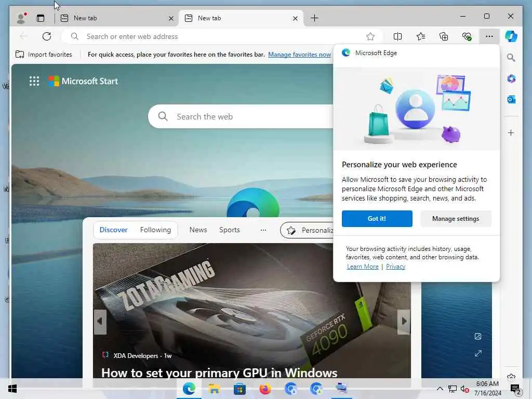Click the Manage favorites now link

click(x=299, y=54)
